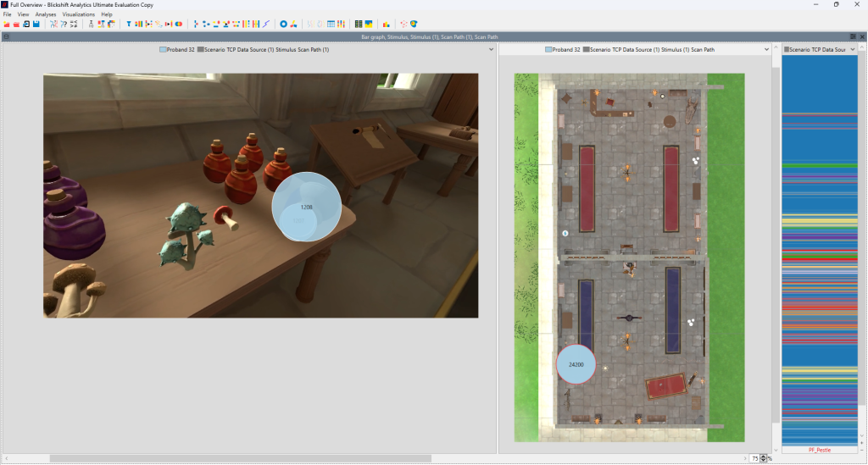Click the shield icon ending the toolbar
This screenshot has height=465, width=868.
[x=414, y=24]
